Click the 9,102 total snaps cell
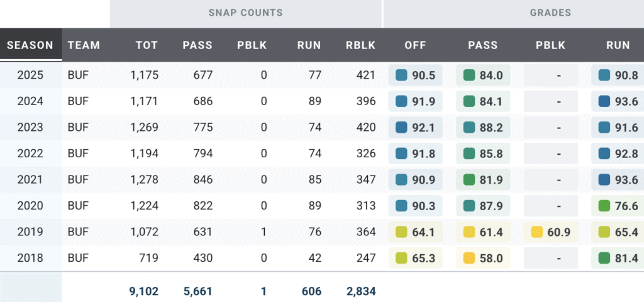Viewport: 644px width, 302px height. pyautogui.click(x=145, y=291)
